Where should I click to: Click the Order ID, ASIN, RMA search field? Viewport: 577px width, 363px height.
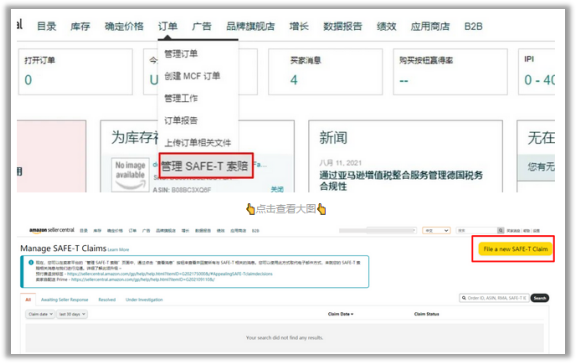point(494,298)
